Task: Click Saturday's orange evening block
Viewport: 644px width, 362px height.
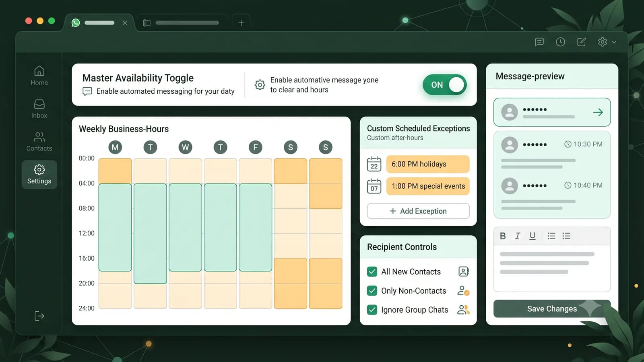Action: click(290, 284)
